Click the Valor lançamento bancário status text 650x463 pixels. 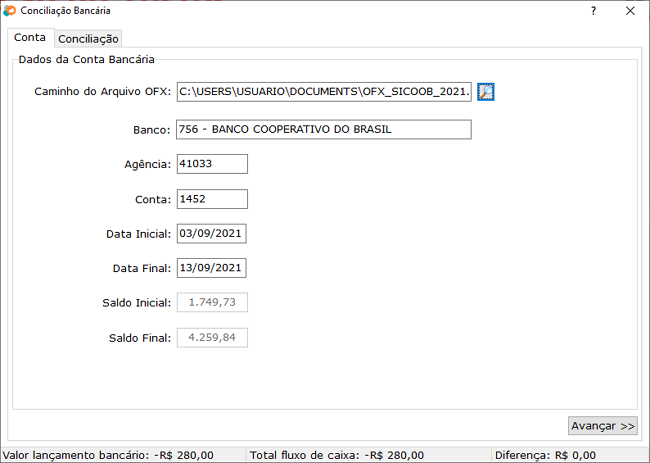(109, 455)
